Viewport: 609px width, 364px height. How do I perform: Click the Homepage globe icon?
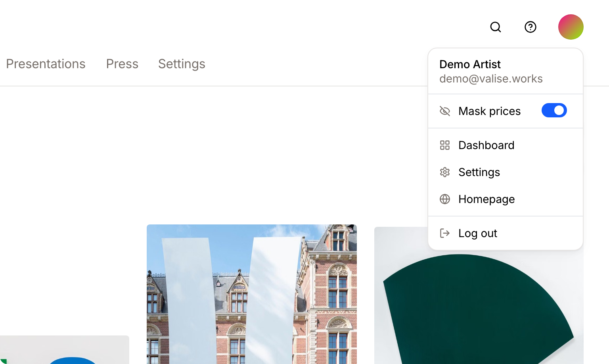[445, 199]
